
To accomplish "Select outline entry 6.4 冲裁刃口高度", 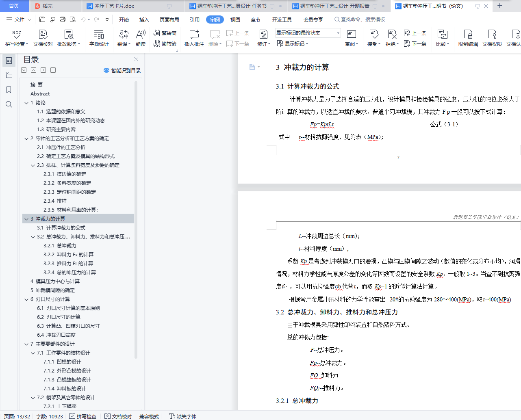I will pos(56,335).
